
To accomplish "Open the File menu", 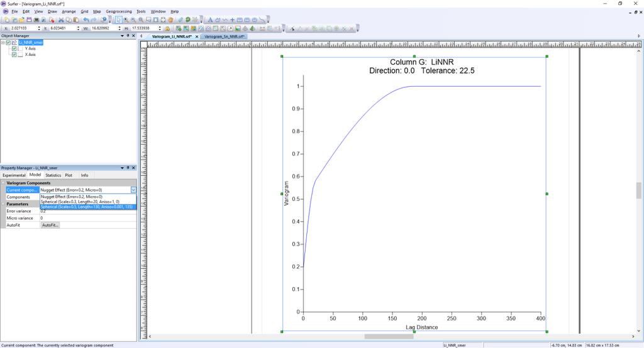I will 15,11.
